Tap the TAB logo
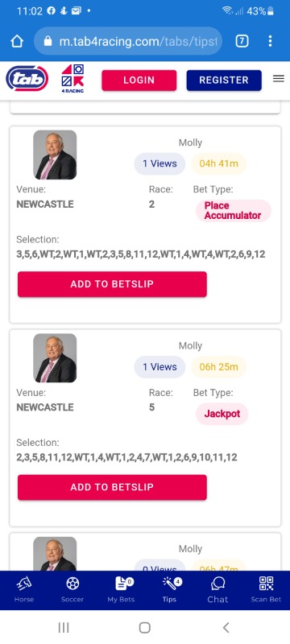The width and height of the screenshot is (290, 644). (x=27, y=78)
